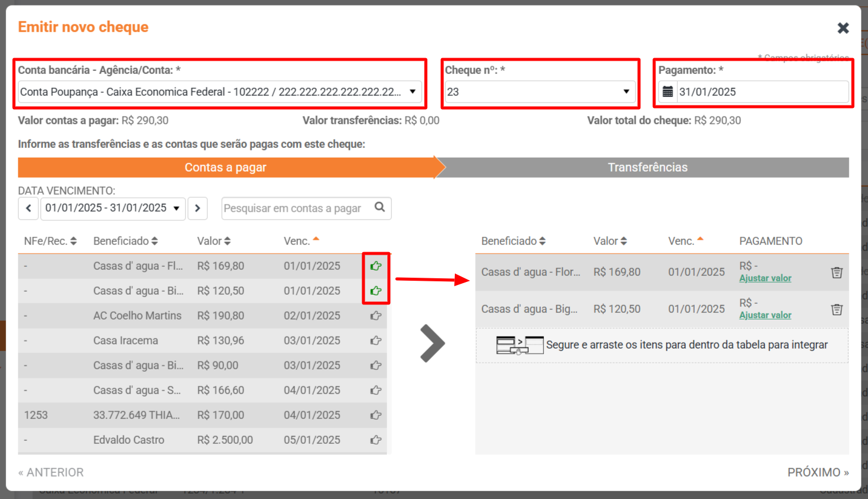Click PRÓXIMO to go to next step

point(818,472)
